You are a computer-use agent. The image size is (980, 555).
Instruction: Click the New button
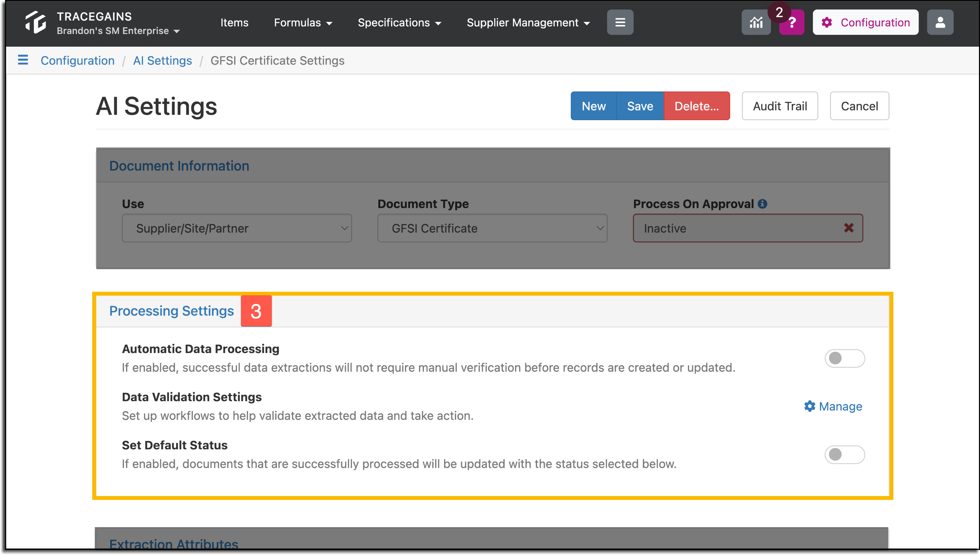point(593,106)
